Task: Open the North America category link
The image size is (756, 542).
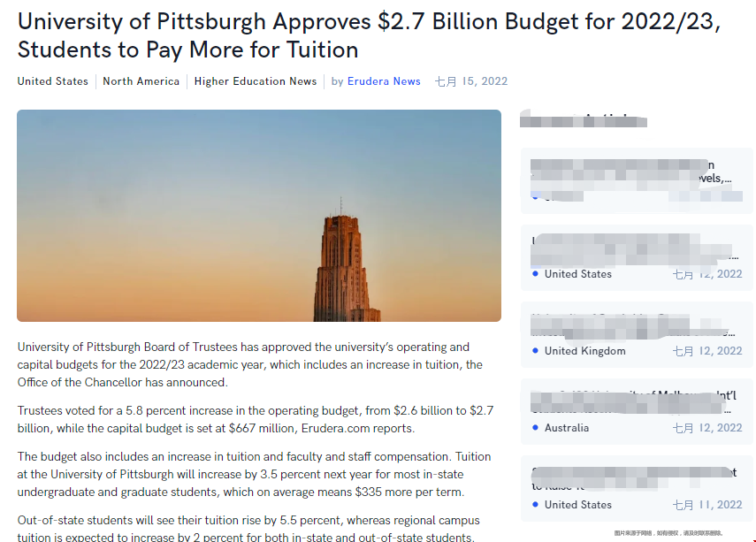Action: click(141, 81)
